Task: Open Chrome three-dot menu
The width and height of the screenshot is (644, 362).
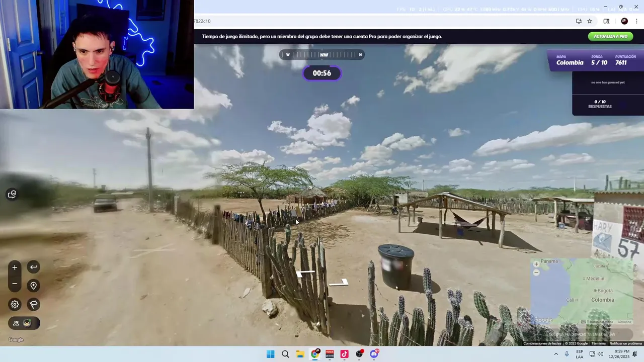Action: click(637, 21)
